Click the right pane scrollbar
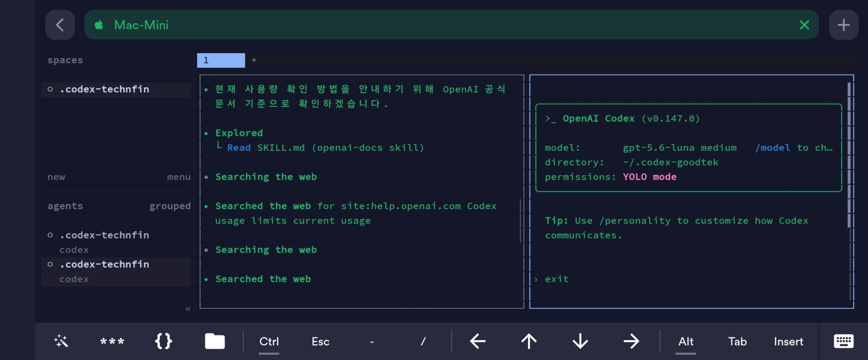 click(x=849, y=154)
